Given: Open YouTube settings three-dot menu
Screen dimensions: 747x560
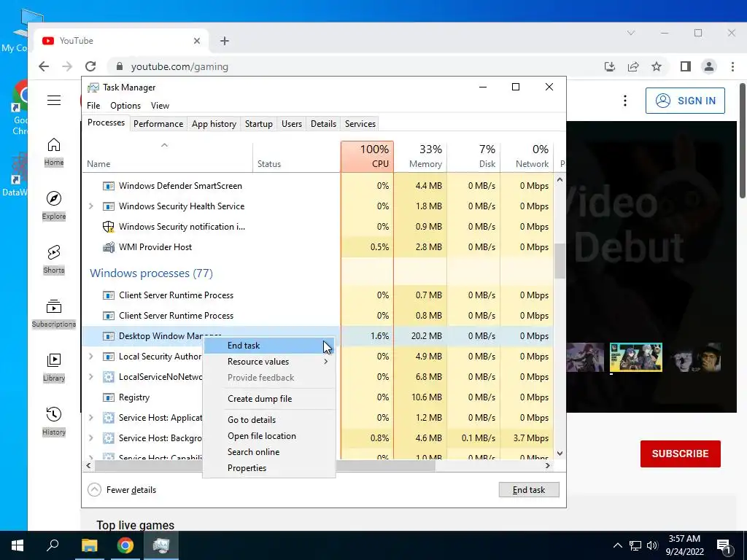Looking at the screenshot, I should point(624,101).
